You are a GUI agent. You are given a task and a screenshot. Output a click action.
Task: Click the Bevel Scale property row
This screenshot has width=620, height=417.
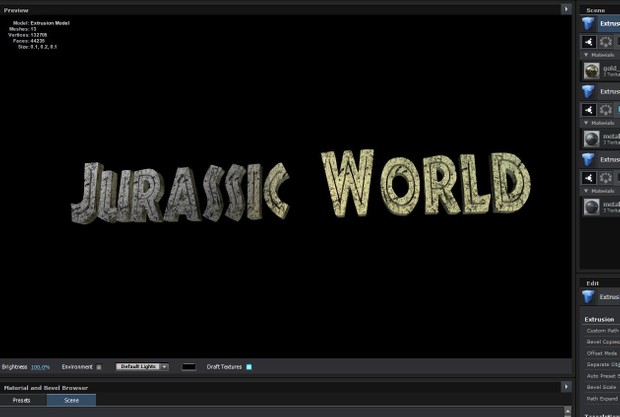pos(600,387)
